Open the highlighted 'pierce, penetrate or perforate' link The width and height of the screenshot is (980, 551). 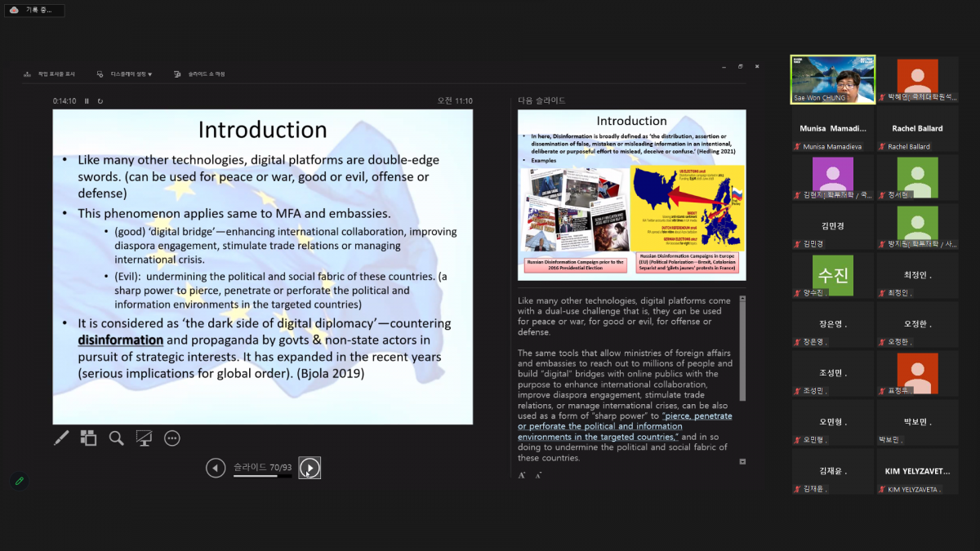[625, 426]
